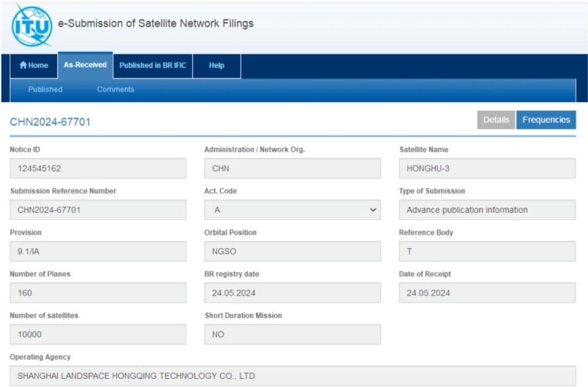This screenshot has width=588, height=387.
Task: Click the Act. Code dropdown arrow
Action: [373, 210]
